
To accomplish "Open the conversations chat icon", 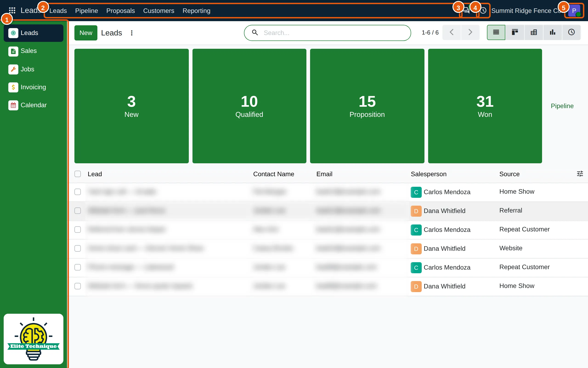I will click(x=466, y=11).
